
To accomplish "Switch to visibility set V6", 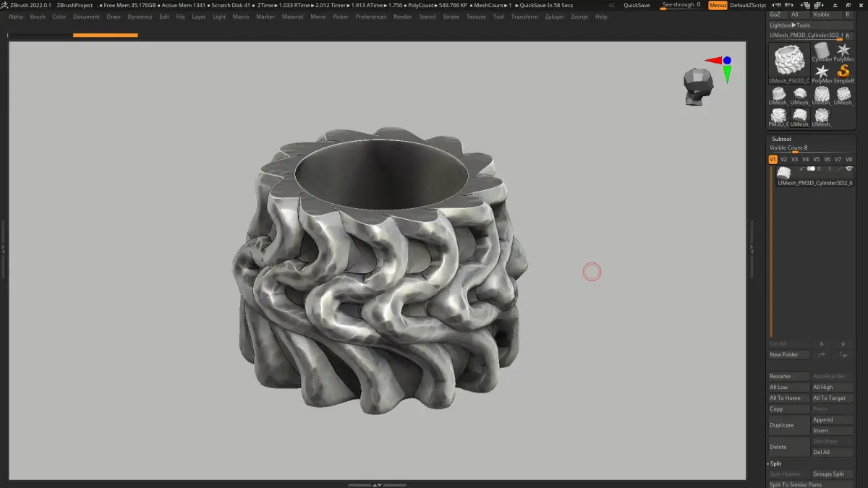I will (827, 159).
